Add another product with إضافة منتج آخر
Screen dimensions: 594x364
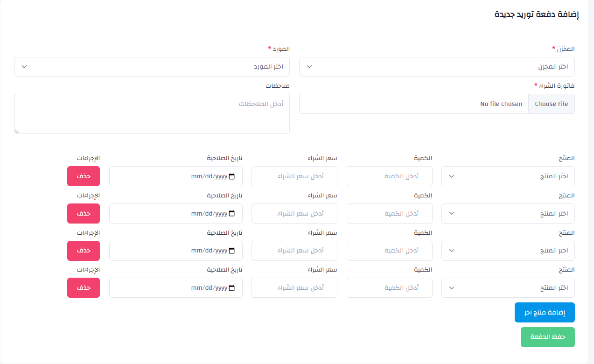click(545, 313)
